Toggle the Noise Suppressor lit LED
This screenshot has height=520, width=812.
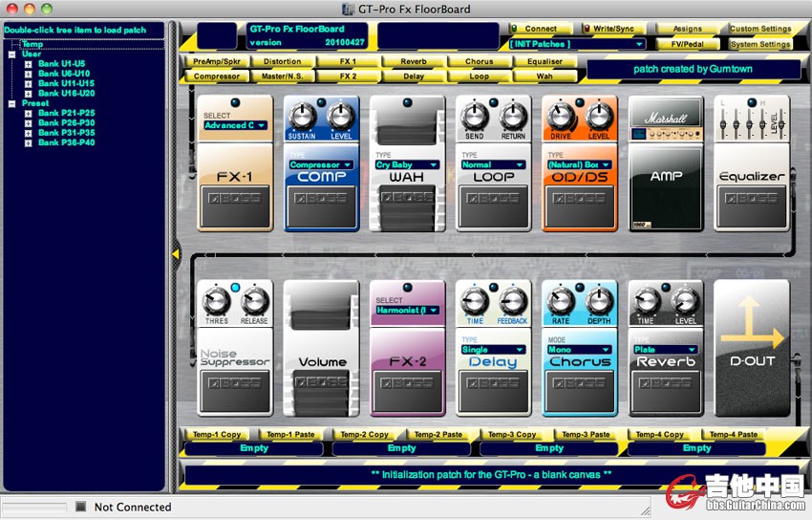point(235,287)
